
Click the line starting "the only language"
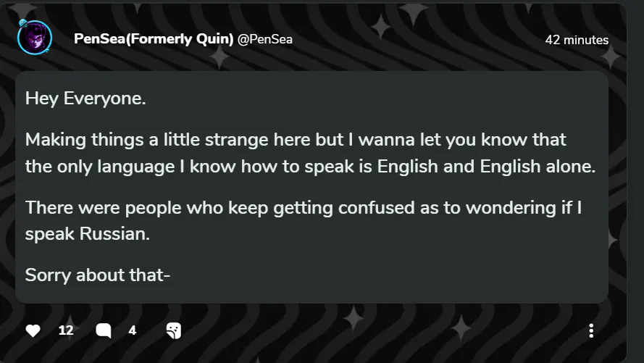pyautogui.click(x=310, y=166)
